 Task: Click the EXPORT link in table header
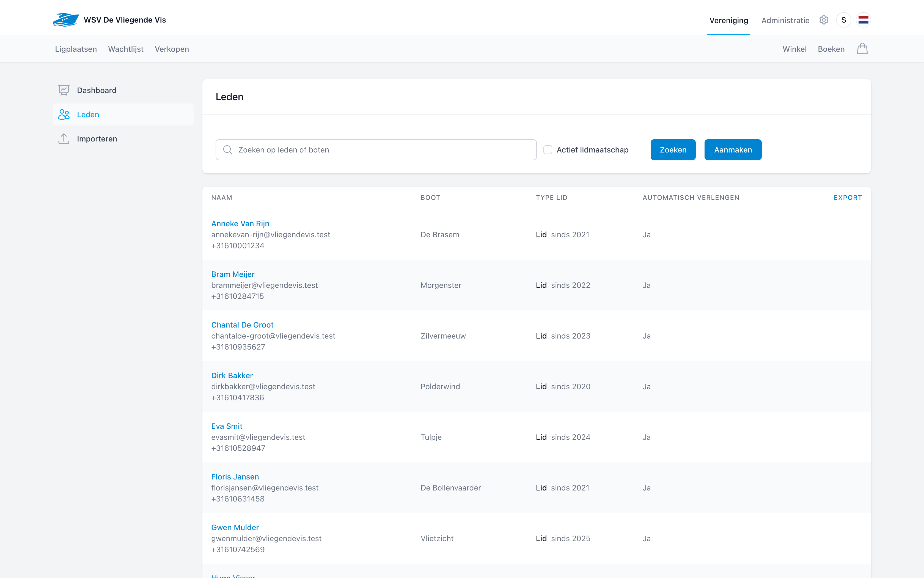[848, 198]
